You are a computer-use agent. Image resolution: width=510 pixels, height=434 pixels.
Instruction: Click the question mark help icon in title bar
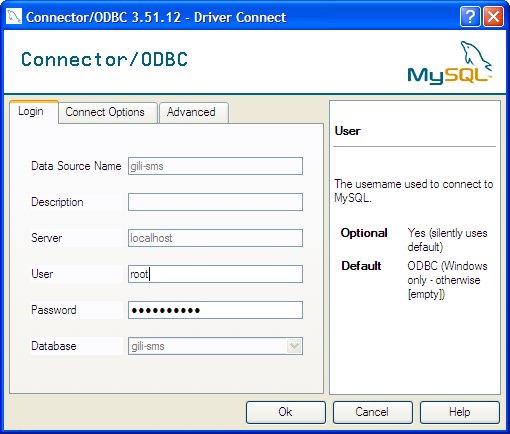470,16
